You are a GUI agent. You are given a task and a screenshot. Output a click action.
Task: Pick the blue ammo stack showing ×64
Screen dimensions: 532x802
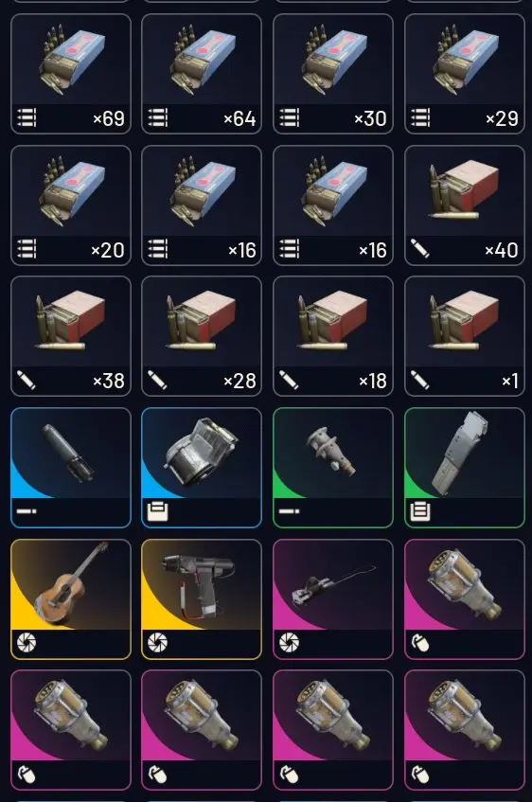[x=202, y=74]
